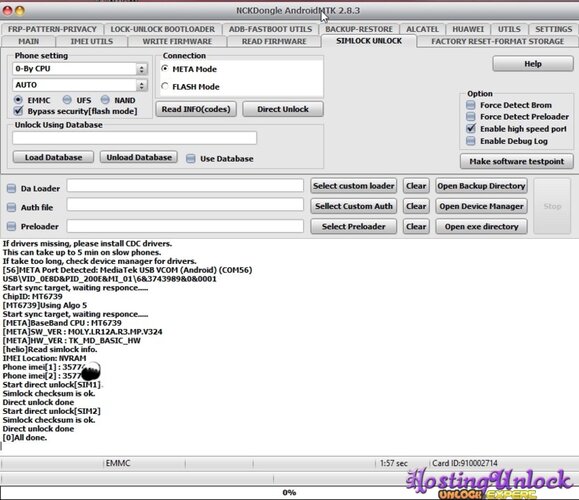579x500 pixels.
Task: Toggle the Da Loader checkbox
Action: click(11, 188)
